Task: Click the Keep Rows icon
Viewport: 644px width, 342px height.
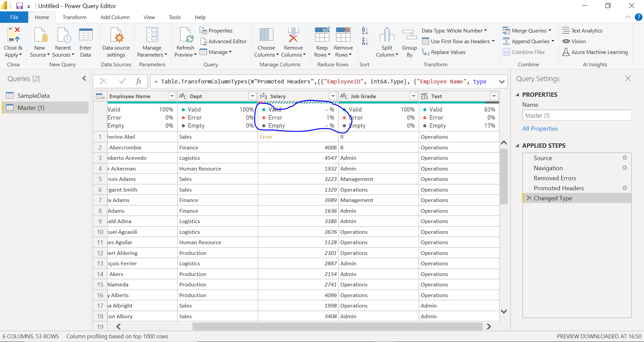Action: [x=322, y=35]
